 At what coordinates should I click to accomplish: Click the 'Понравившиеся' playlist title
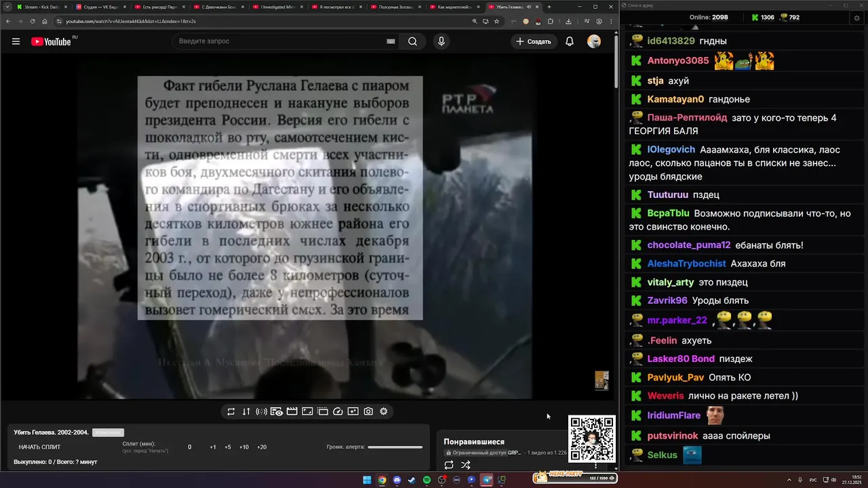pyautogui.click(x=474, y=442)
